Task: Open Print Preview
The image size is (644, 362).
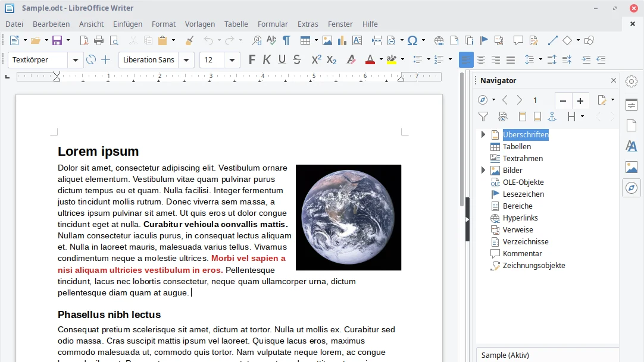Action: point(114,40)
